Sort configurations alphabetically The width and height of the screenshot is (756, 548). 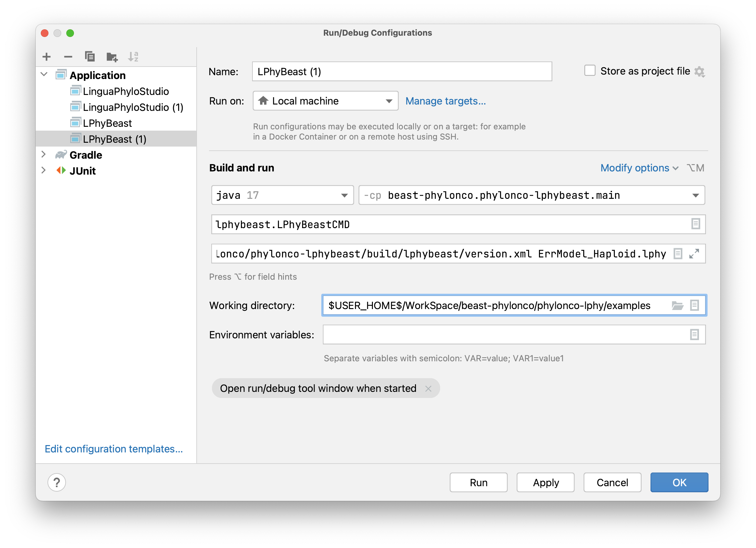pos(133,57)
